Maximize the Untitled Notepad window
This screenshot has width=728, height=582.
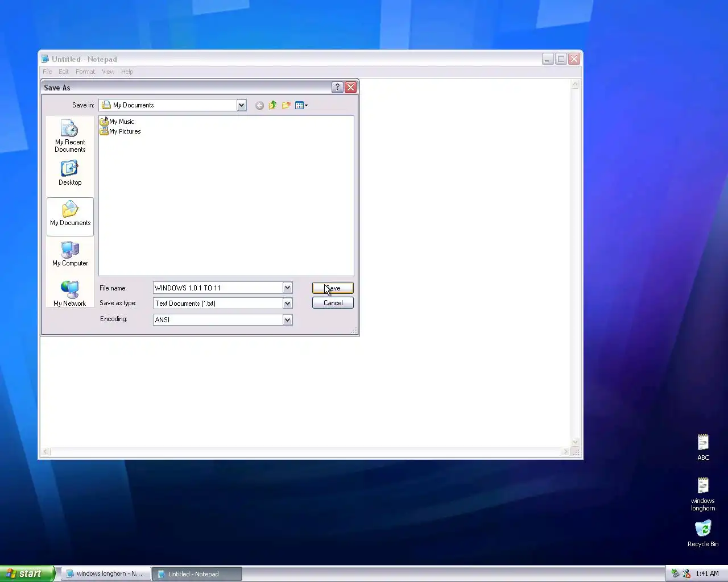tap(561, 59)
